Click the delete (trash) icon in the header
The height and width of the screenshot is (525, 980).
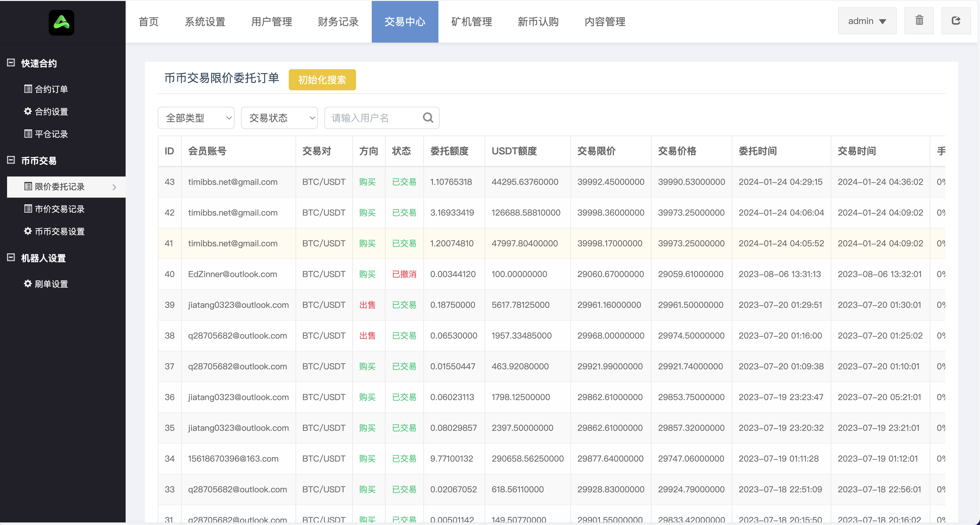tap(919, 21)
